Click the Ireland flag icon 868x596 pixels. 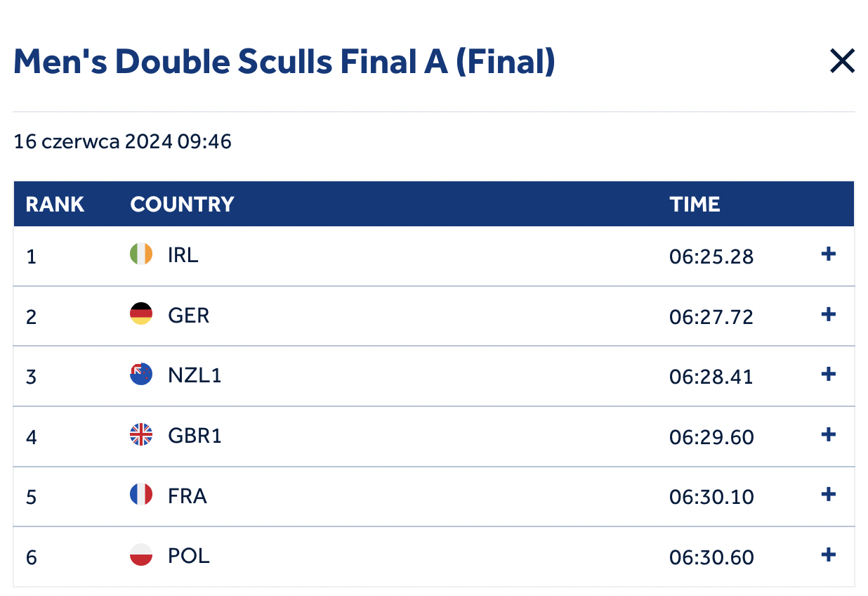pos(141,254)
